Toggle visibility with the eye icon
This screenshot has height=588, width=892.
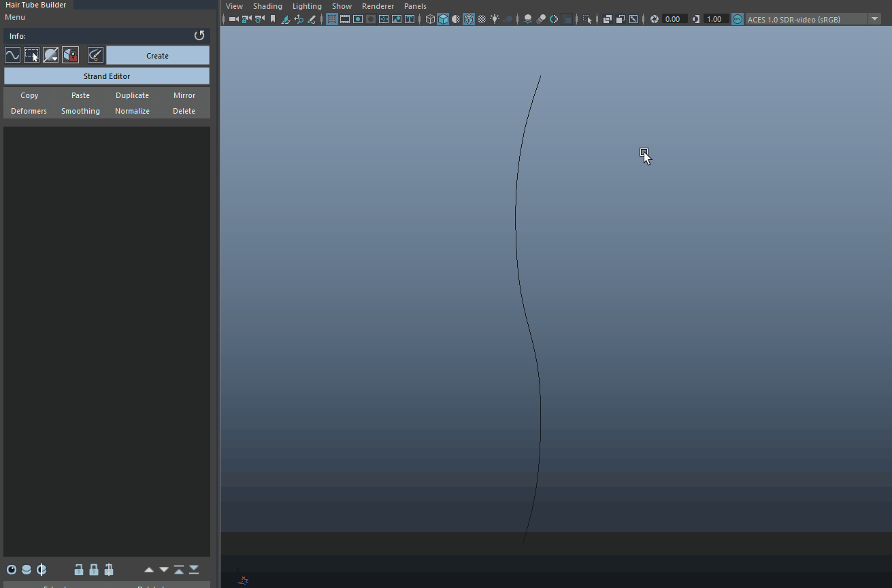[x=12, y=570]
